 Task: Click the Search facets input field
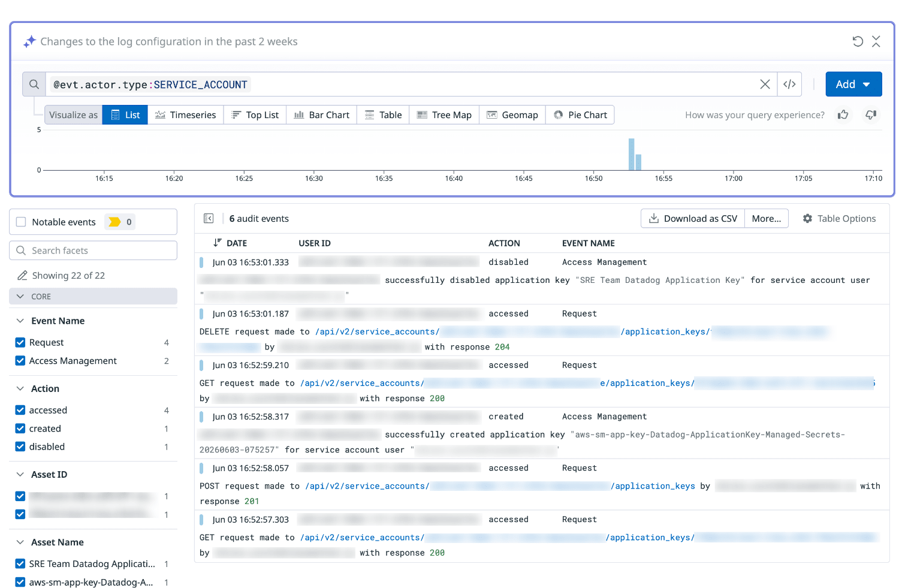point(93,250)
